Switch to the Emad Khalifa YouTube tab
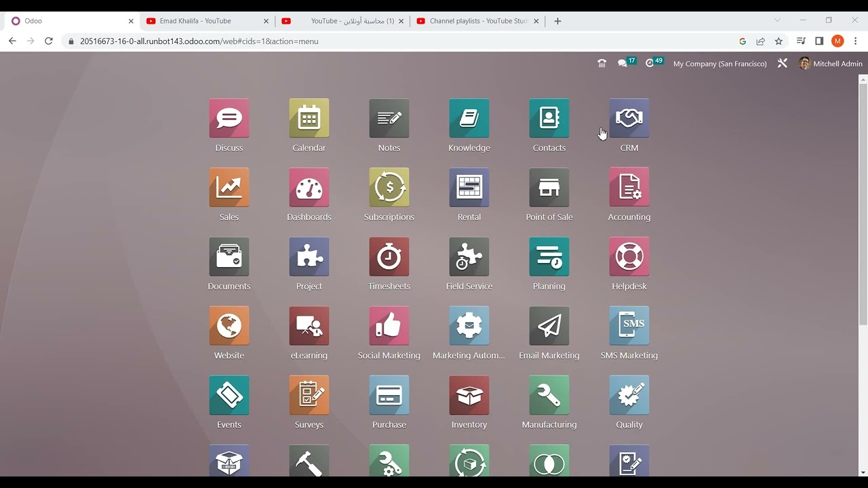868x488 pixels. (x=208, y=21)
